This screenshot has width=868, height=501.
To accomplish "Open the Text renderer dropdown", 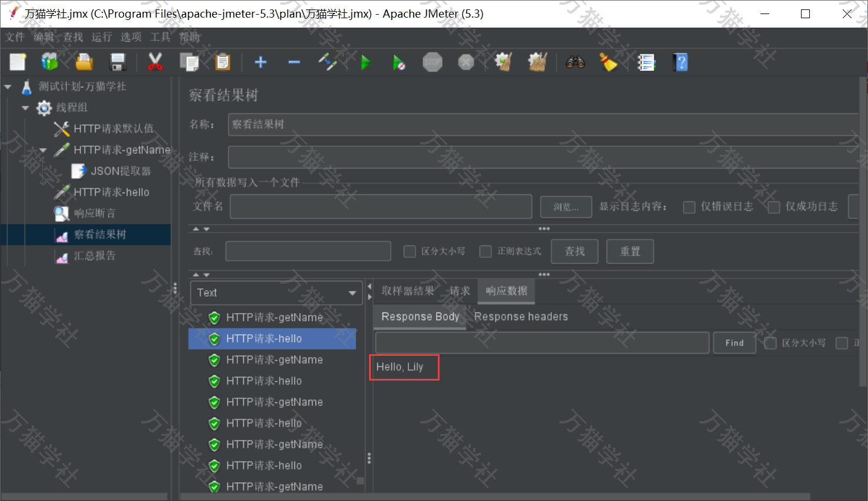I will click(276, 292).
